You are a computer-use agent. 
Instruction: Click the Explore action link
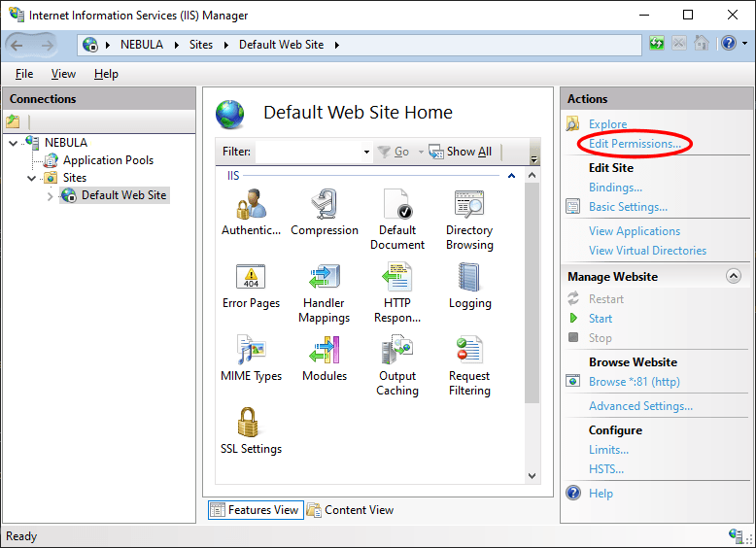pyautogui.click(x=607, y=123)
